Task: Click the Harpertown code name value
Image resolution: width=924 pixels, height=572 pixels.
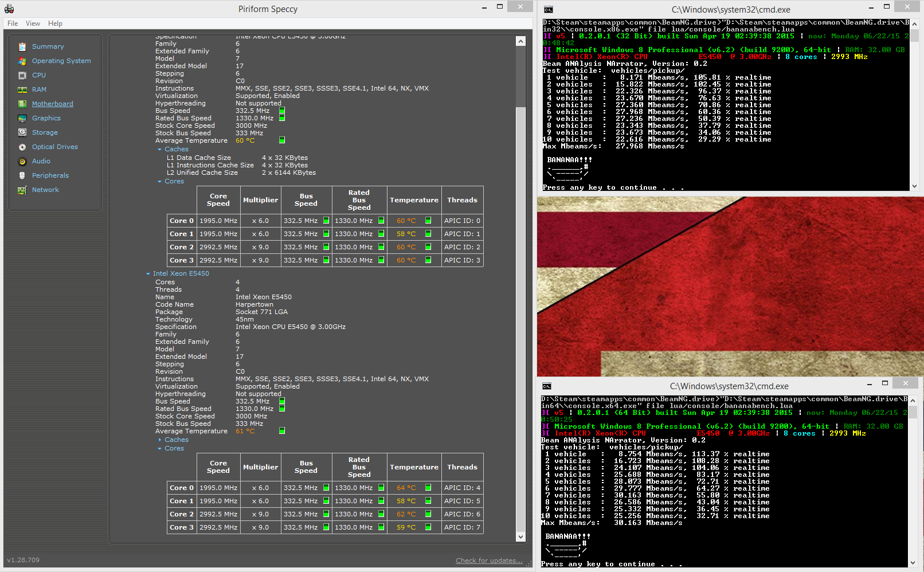Action: [x=255, y=304]
